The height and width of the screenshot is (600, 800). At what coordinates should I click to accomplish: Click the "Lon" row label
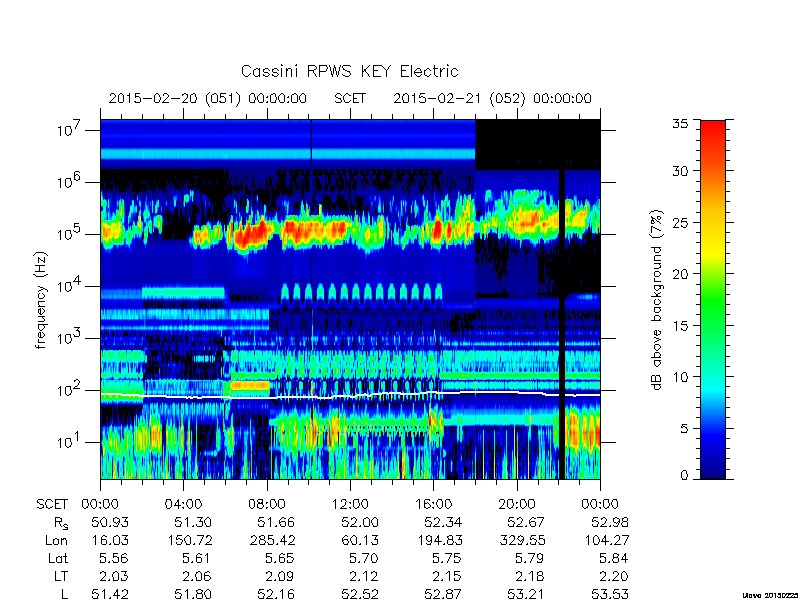point(56,540)
